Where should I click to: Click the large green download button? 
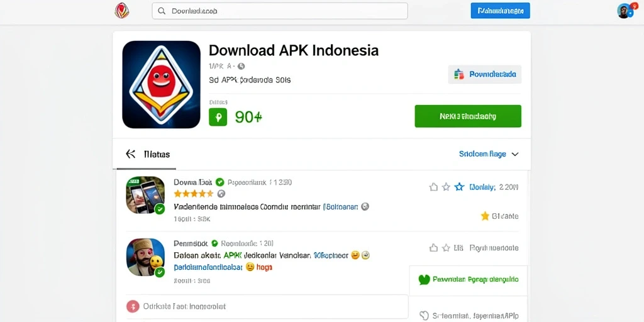click(468, 116)
